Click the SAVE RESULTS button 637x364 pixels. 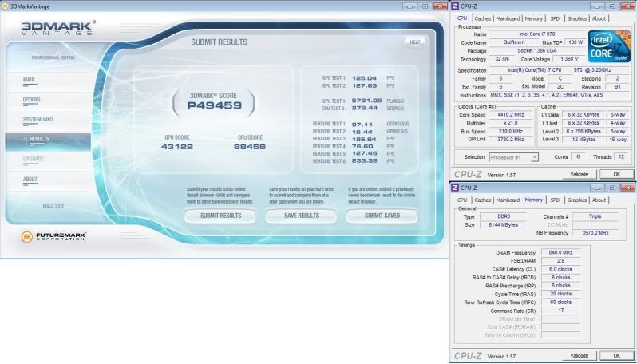[302, 216]
